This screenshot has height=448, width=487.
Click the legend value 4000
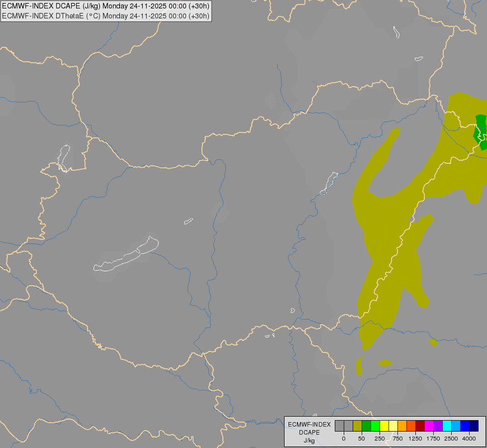[469, 439]
